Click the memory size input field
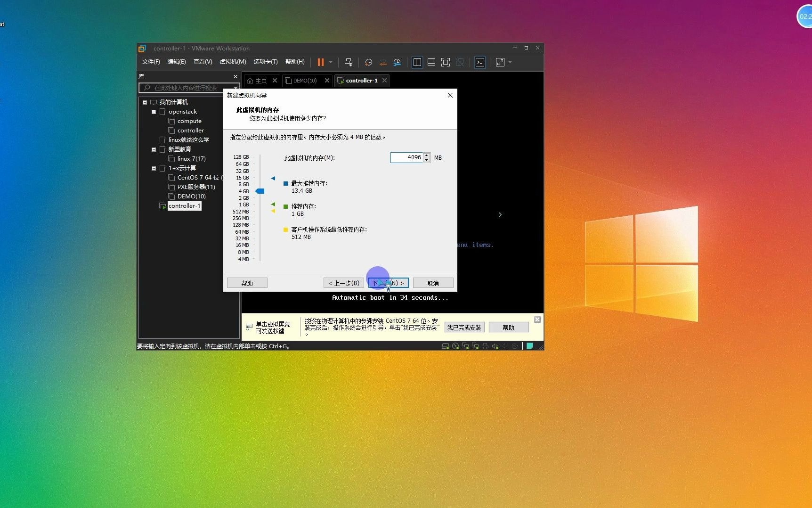Viewport: 812px width, 508px height. pos(406,157)
